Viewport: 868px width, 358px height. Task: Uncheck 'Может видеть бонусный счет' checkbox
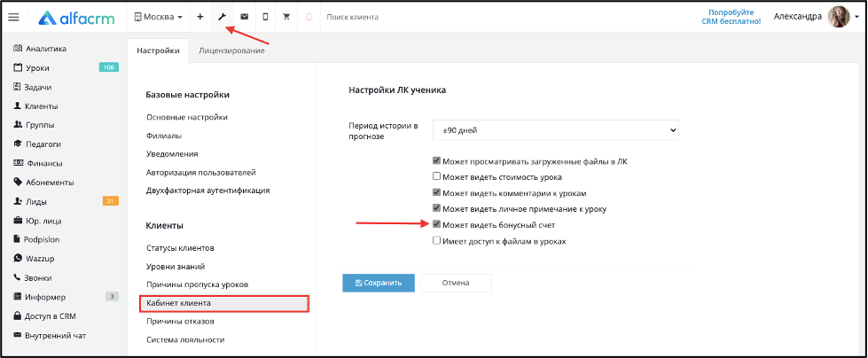coord(436,225)
